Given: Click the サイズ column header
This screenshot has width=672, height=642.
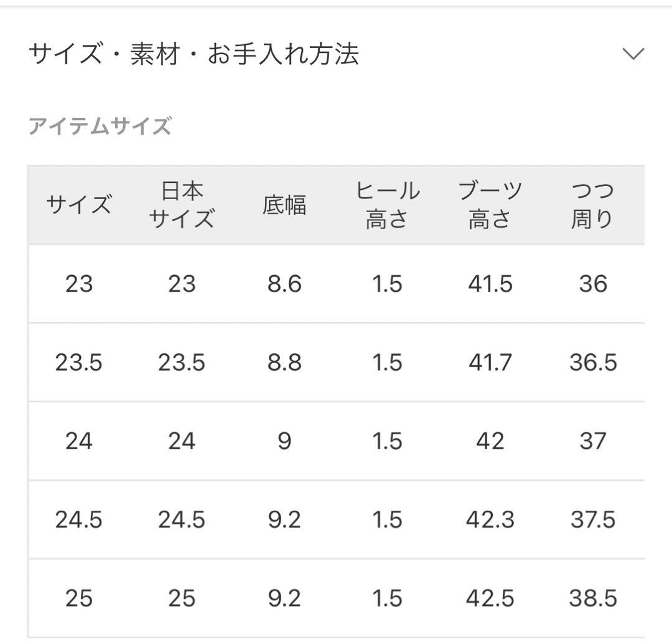Looking at the screenshot, I should click(79, 205).
